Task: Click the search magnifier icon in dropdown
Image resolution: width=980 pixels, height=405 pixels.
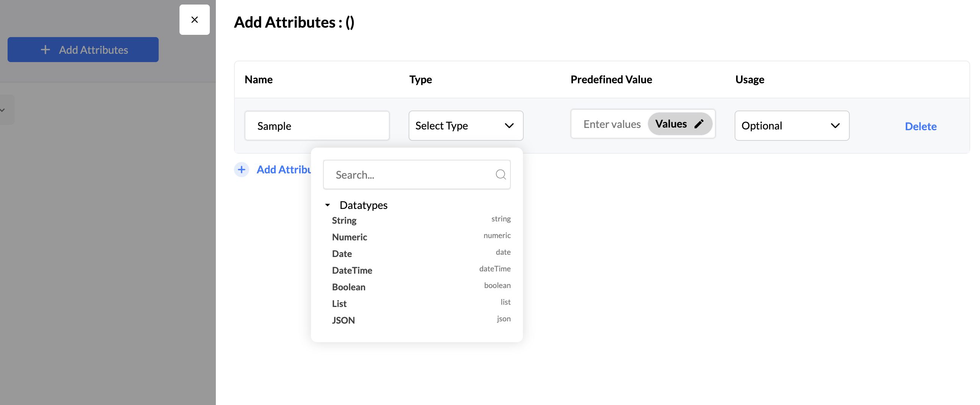Action: [501, 174]
